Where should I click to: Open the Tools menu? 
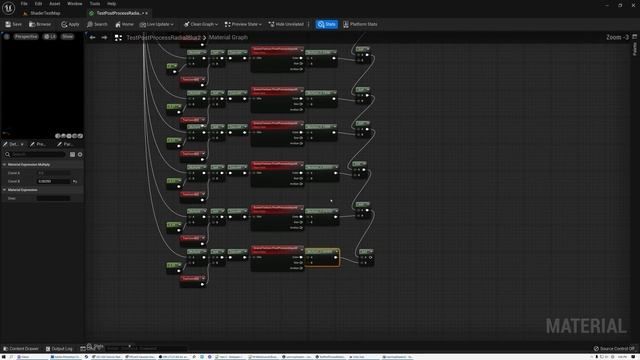pos(95,4)
